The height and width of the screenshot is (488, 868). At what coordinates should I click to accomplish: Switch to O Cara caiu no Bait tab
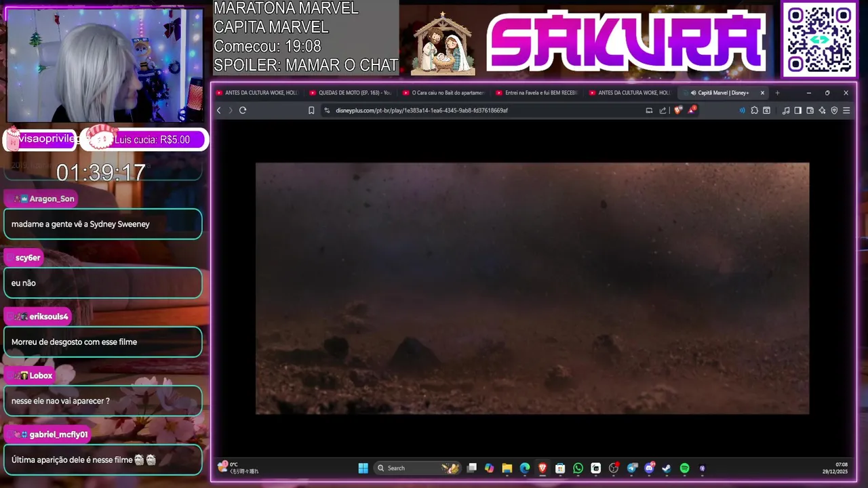[x=445, y=93]
